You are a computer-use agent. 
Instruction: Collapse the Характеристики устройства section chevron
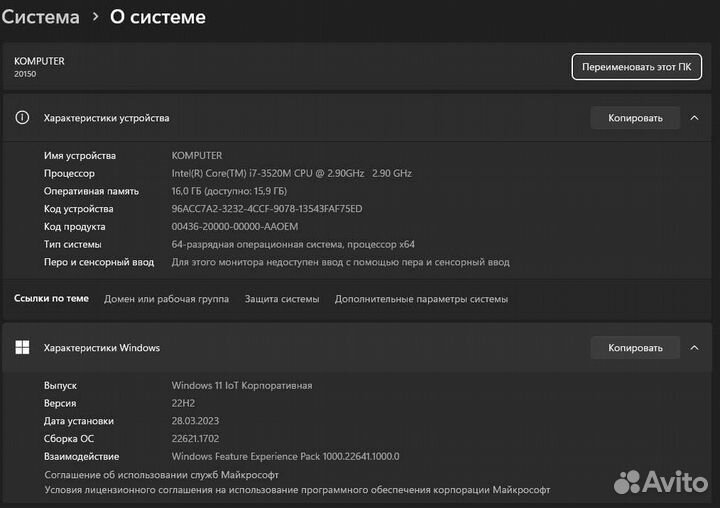[694, 118]
